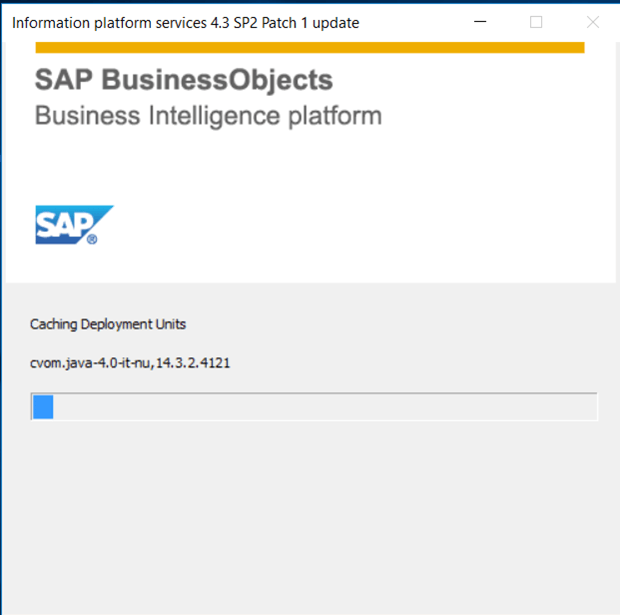Click the "Caching Deployment Units" status label
This screenshot has width=620, height=615.
[108, 324]
